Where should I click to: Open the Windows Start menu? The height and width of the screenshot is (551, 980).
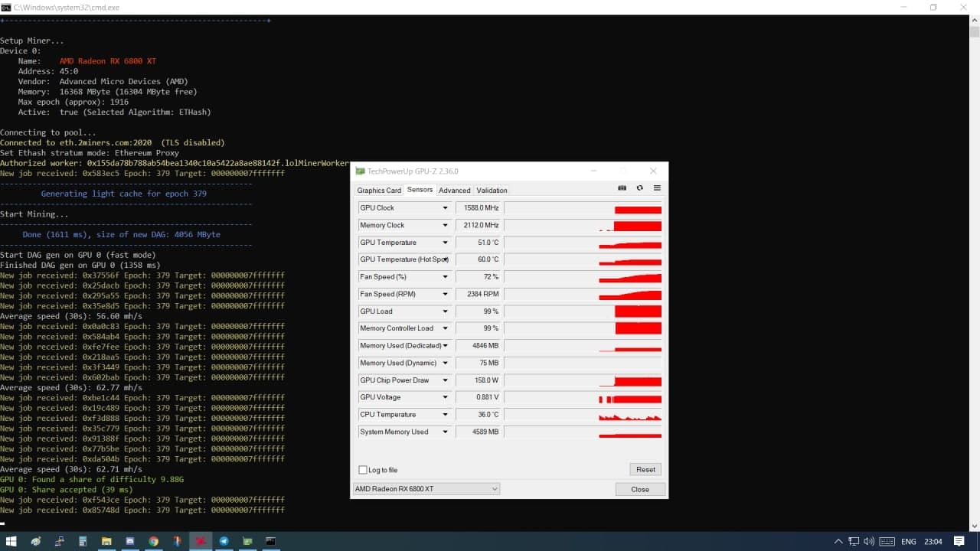click(11, 541)
